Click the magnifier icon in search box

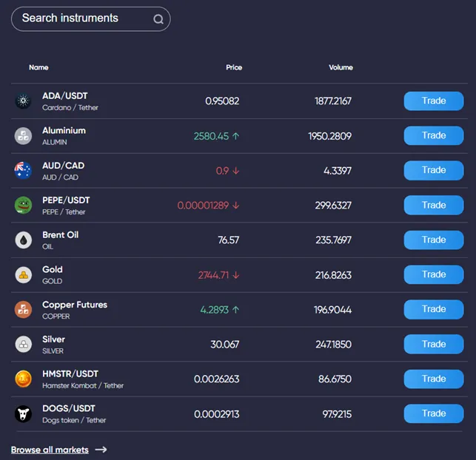(x=158, y=19)
